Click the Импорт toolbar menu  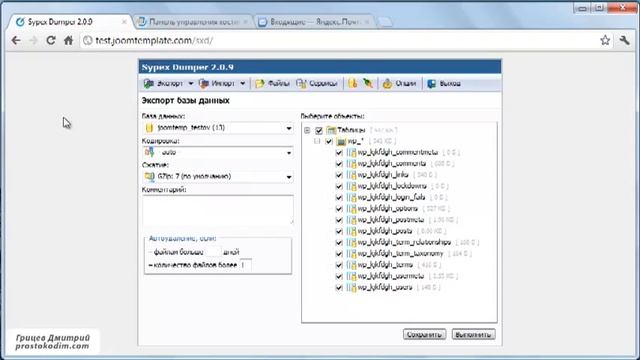coord(217,84)
